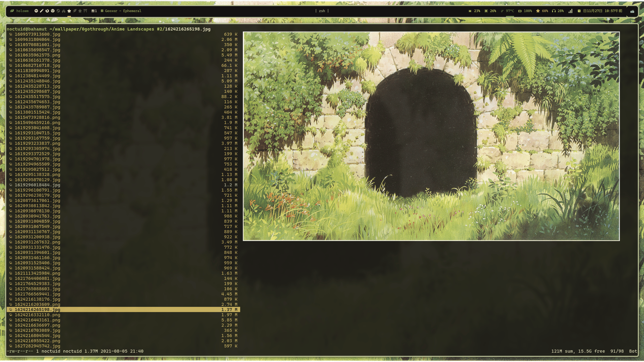This screenshot has height=362, width=644.
Task: Select file 1615473928816.png
Action: click(x=123, y=117)
